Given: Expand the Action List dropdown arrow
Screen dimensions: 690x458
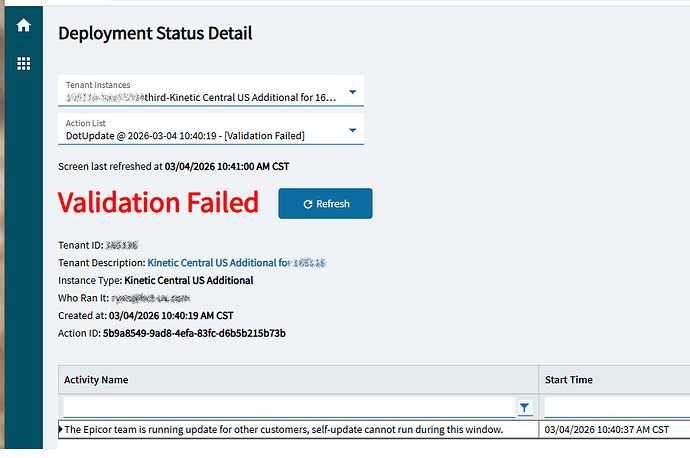Looking at the screenshot, I should pyautogui.click(x=352, y=130).
